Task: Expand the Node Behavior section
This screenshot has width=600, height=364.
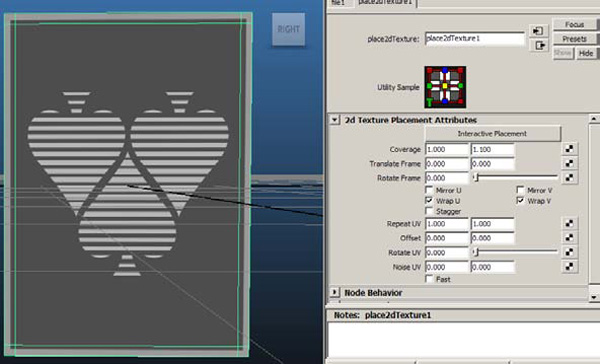Action: [334, 293]
